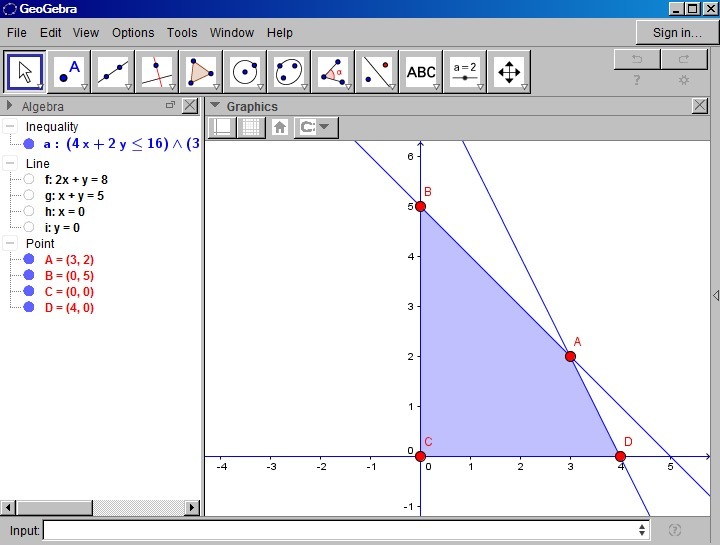720x545 pixels.
Task: Select the Perpendicular Line tool
Action: pyautogui.click(x=157, y=72)
